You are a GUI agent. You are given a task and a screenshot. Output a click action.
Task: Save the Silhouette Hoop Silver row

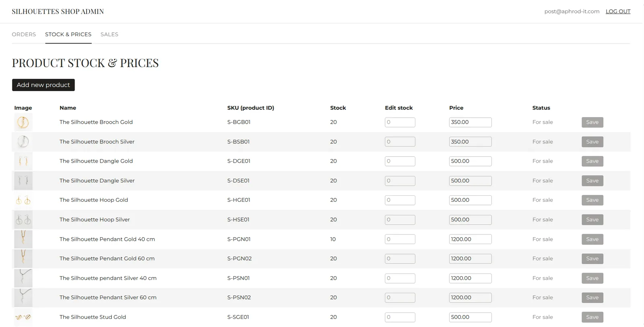(592, 219)
